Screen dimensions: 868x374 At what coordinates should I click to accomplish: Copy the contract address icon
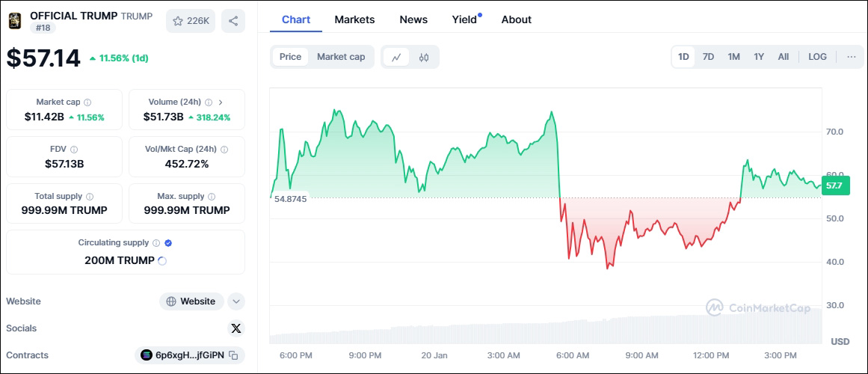[x=234, y=355]
